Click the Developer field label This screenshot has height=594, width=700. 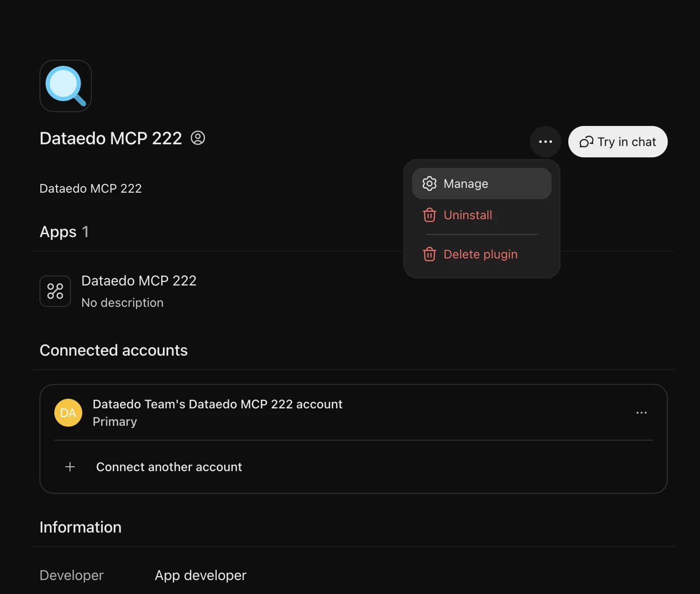click(71, 576)
